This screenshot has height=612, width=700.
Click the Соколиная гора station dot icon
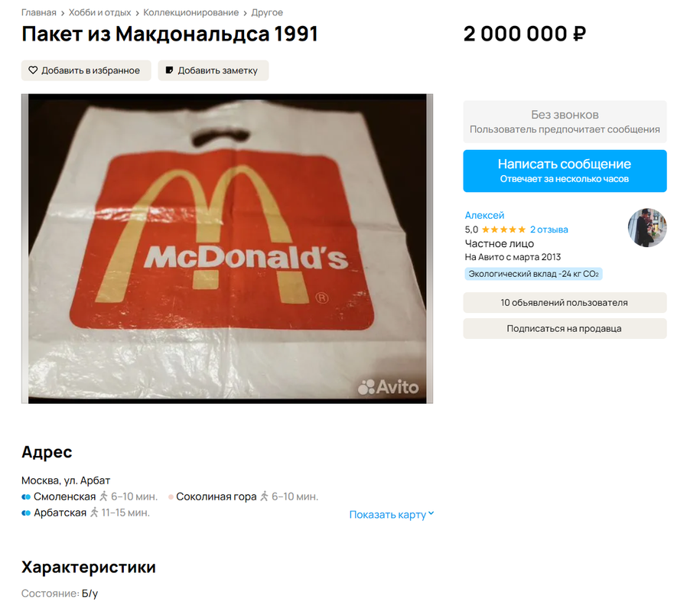[171, 496]
